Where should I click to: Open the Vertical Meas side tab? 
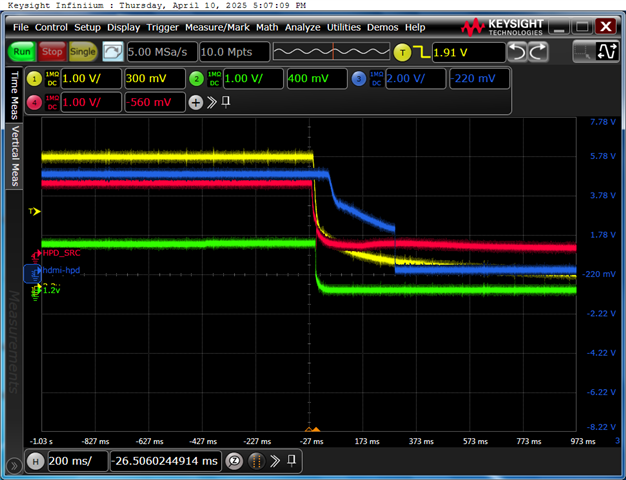click(x=14, y=156)
